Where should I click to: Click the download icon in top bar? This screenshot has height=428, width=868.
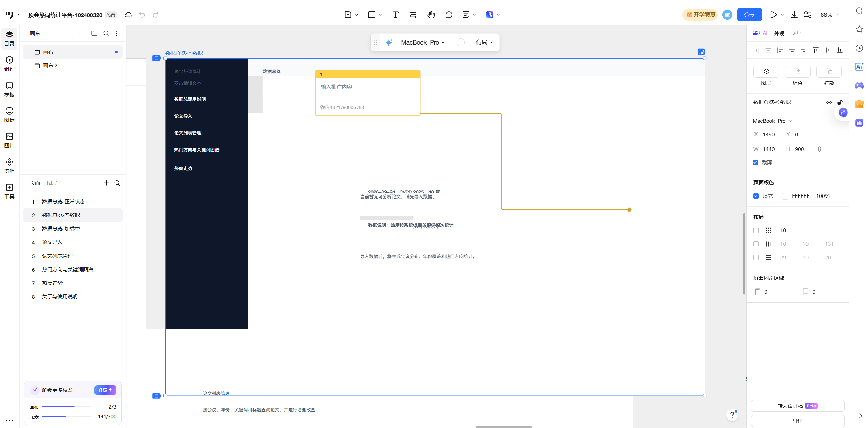[794, 15]
